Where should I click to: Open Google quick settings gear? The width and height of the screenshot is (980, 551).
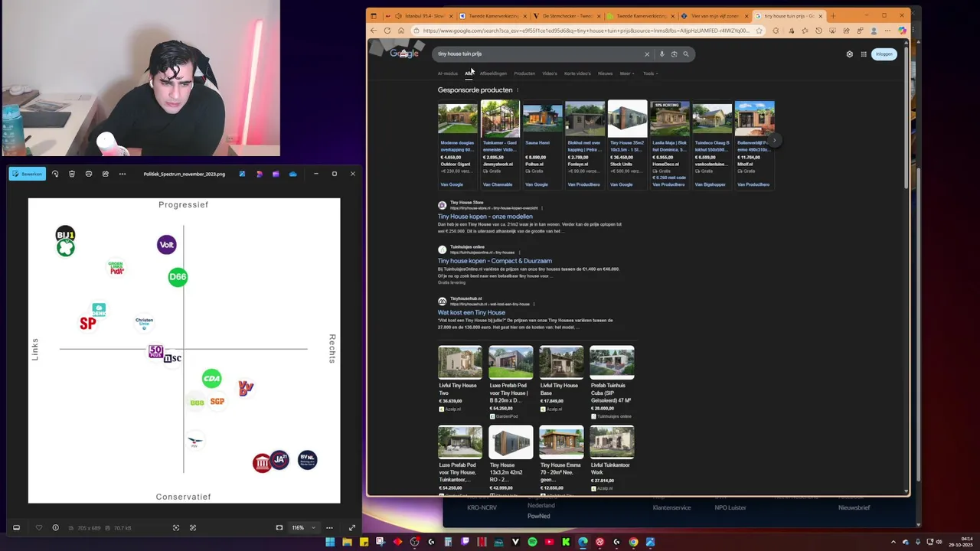[849, 54]
